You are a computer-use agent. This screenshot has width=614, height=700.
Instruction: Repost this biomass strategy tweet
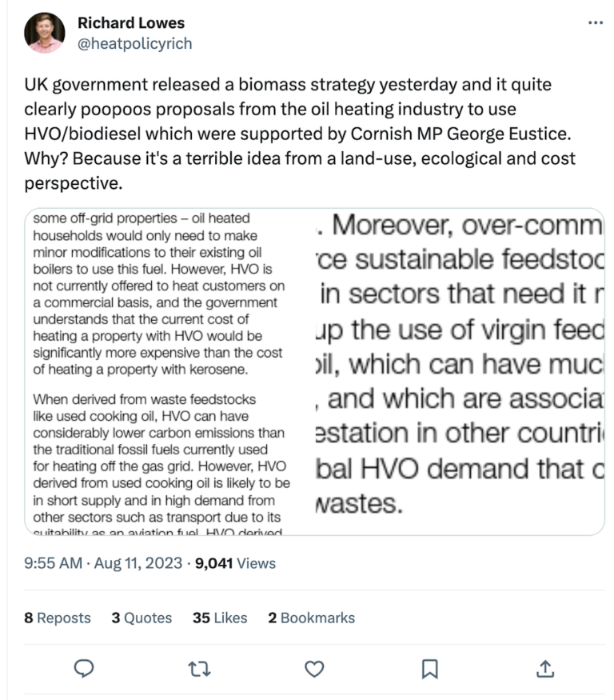(200, 669)
